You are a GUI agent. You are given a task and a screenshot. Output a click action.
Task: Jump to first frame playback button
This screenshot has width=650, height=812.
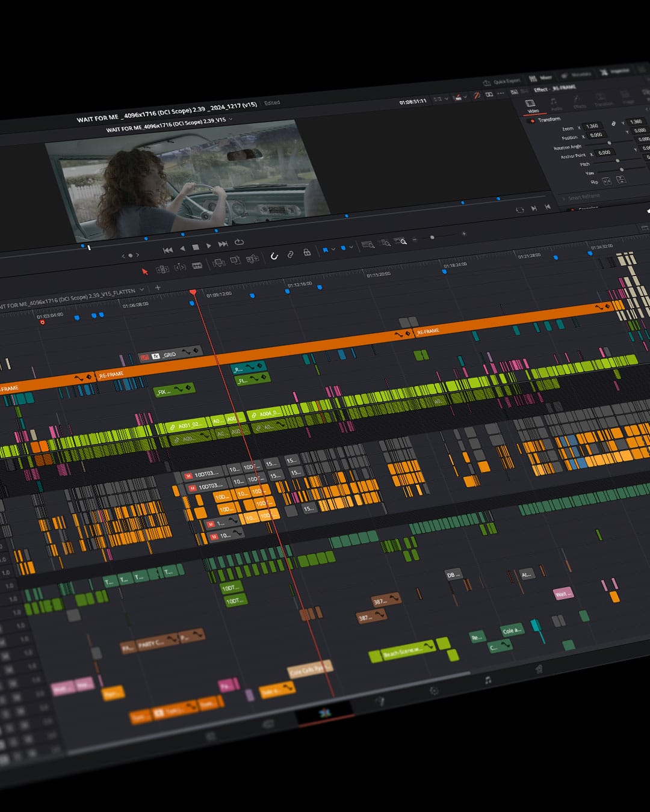pyautogui.click(x=168, y=250)
